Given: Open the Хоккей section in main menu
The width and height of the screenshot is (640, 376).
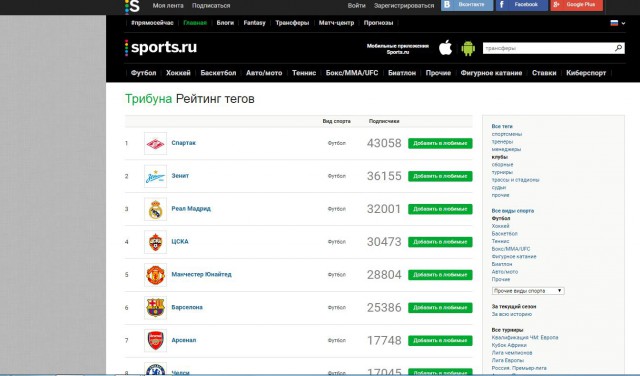Looking at the screenshot, I should [178, 73].
